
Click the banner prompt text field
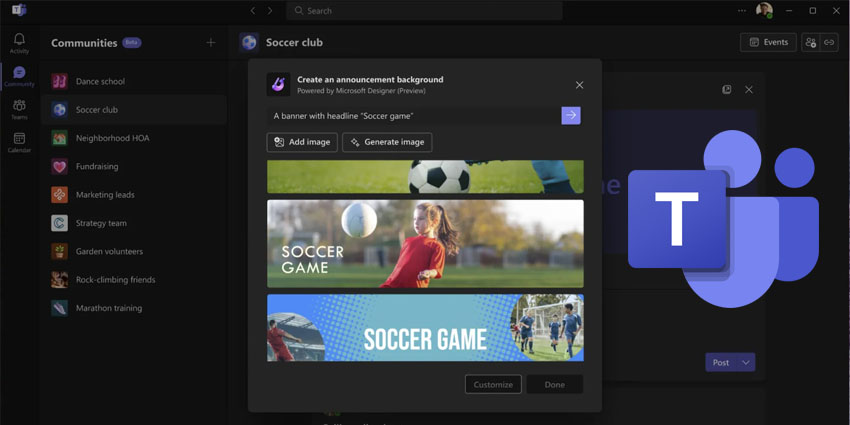(414, 115)
